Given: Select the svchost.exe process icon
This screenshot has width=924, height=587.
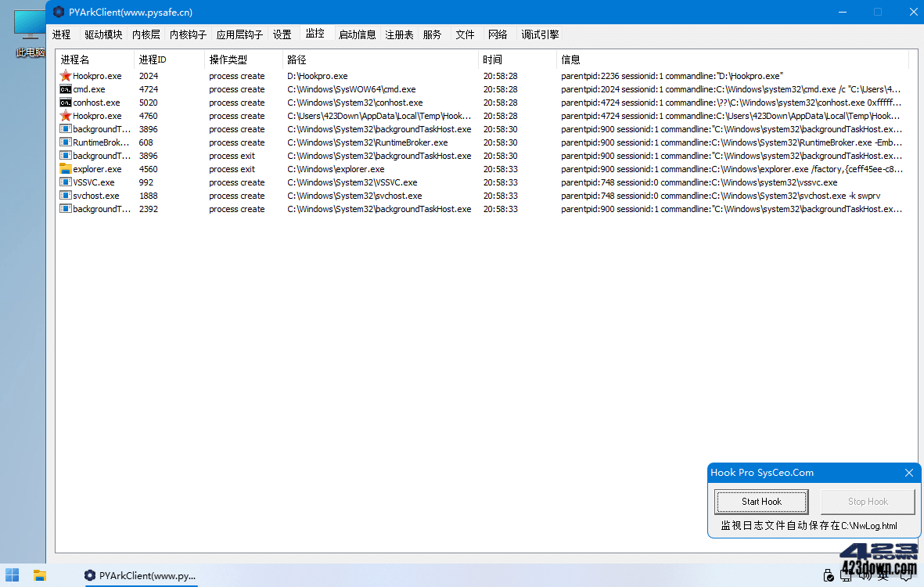Looking at the screenshot, I should click(66, 196).
